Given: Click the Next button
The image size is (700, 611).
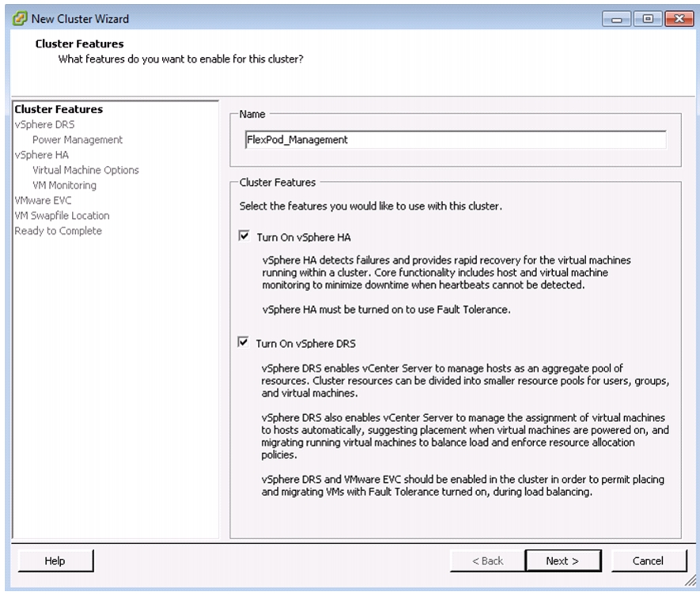Looking at the screenshot, I should [x=562, y=560].
